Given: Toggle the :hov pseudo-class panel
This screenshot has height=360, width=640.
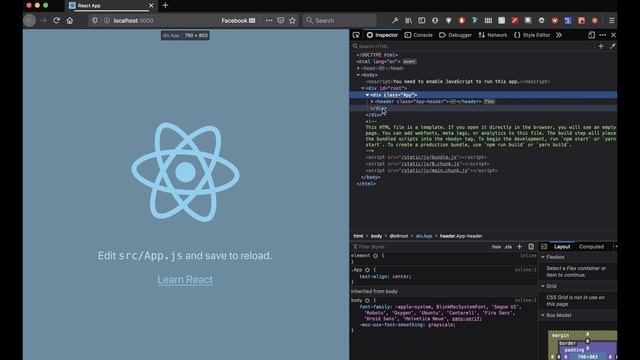Looking at the screenshot, I should click(x=496, y=247).
